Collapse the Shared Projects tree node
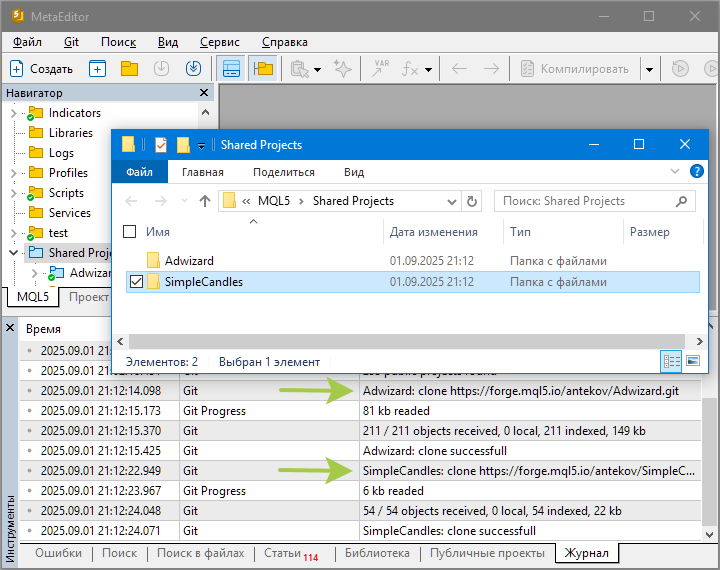720x570 pixels. (13, 253)
